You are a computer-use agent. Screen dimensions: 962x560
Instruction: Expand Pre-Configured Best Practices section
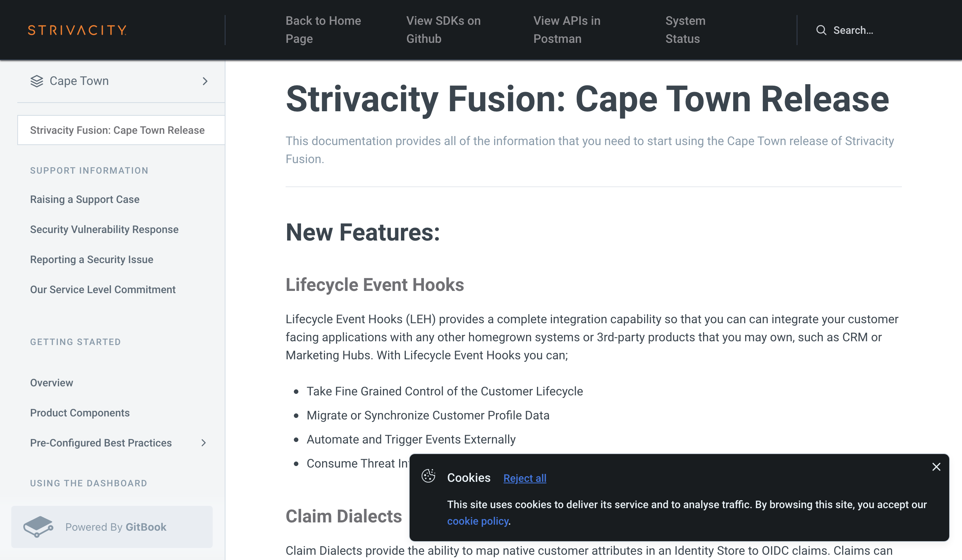point(203,442)
